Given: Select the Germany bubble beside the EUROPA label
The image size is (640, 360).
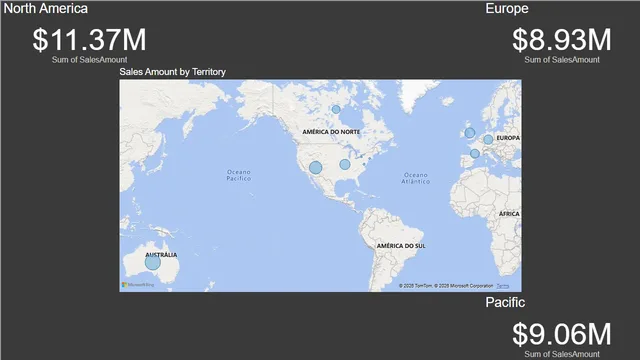Looking at the screenshot, I should [488, 140].
